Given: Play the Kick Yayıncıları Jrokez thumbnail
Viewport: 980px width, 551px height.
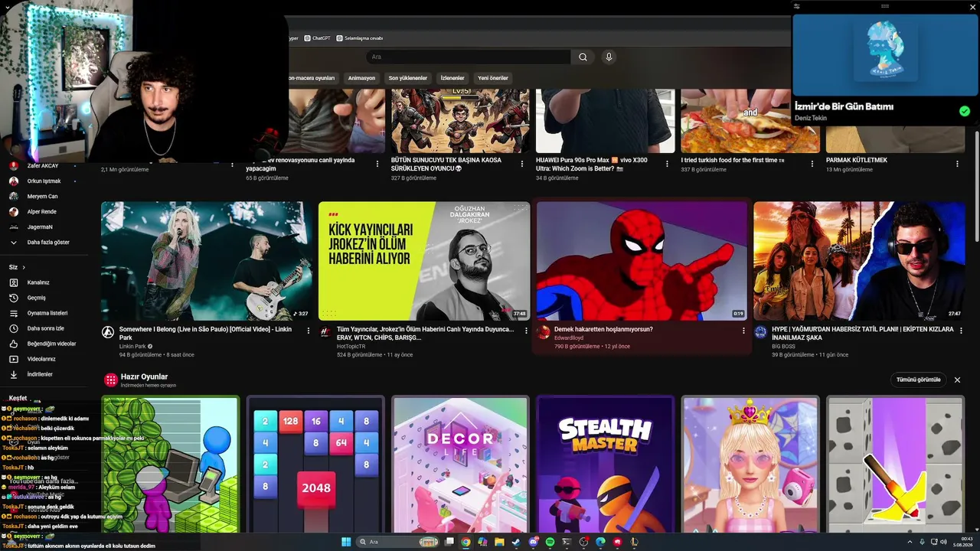Looking at the screenshot, I should (424, 261).
